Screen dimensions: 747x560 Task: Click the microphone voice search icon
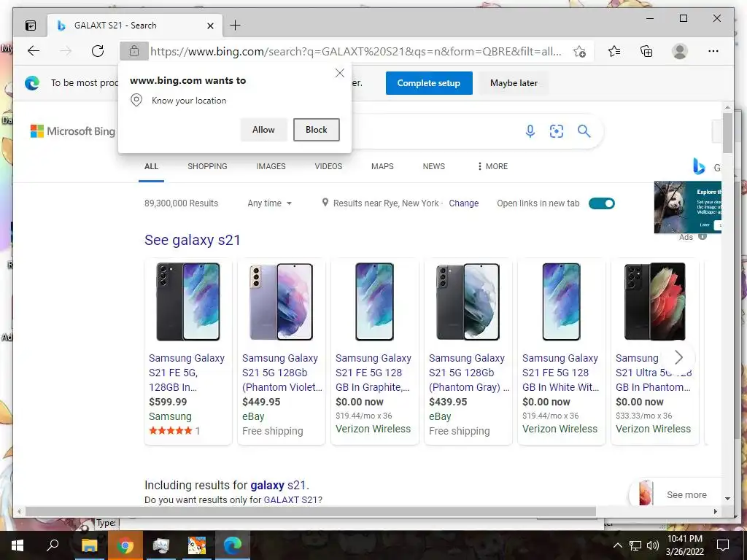[530, 131]
